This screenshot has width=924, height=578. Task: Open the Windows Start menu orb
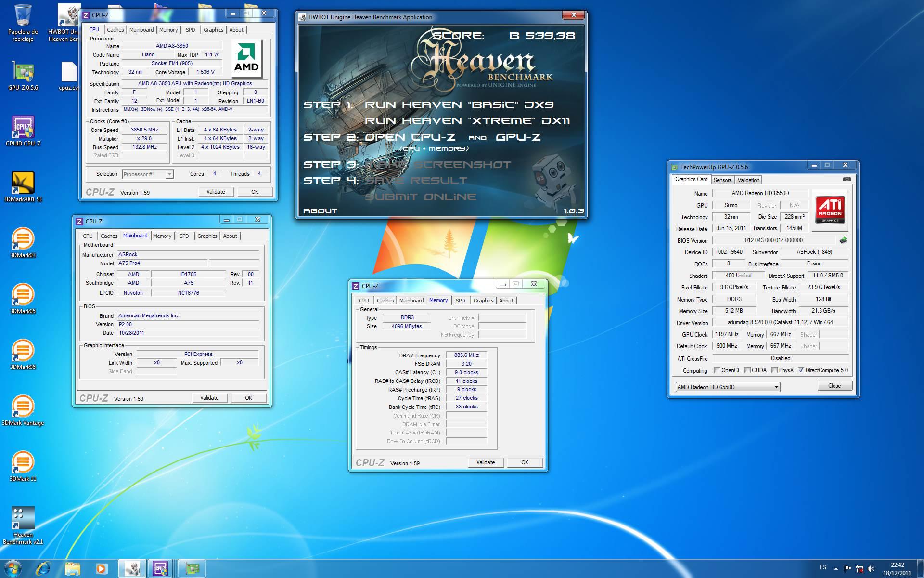click(13, 569)
